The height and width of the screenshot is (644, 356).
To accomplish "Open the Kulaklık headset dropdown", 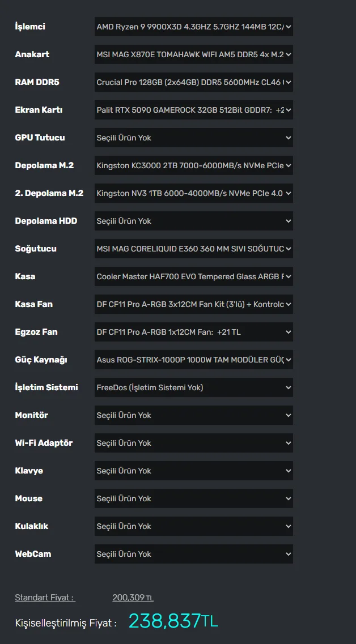I will coord(193,526).
